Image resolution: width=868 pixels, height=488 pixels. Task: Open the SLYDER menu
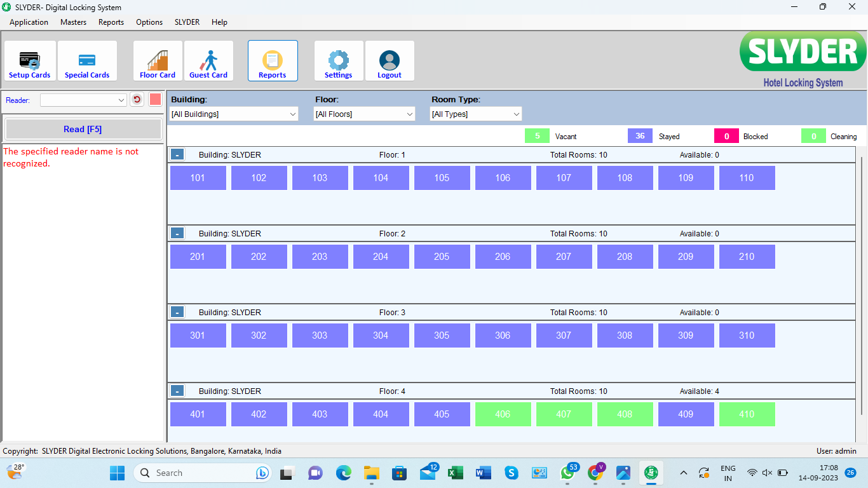click(x=187, y=22)
